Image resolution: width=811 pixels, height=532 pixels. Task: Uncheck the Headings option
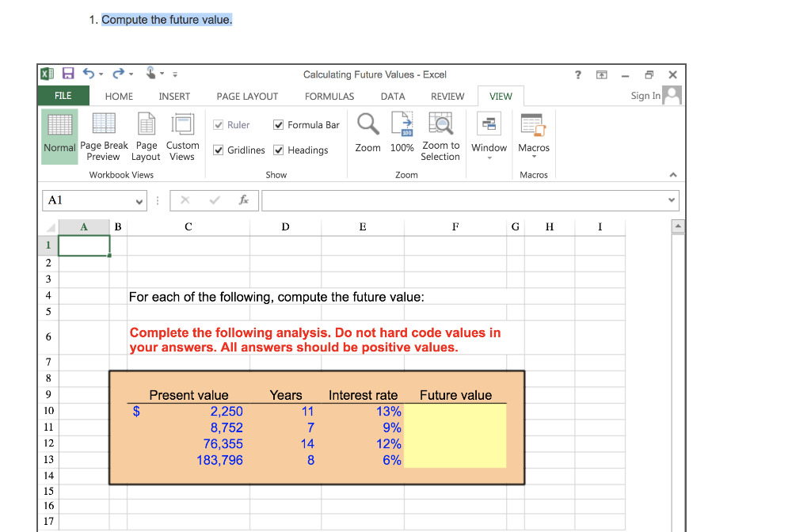[x=279, y=150]
